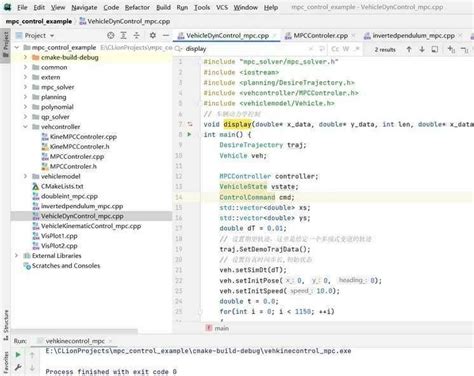
Task: Expand the cmake-build-debug folder
Action: point(25,57)
